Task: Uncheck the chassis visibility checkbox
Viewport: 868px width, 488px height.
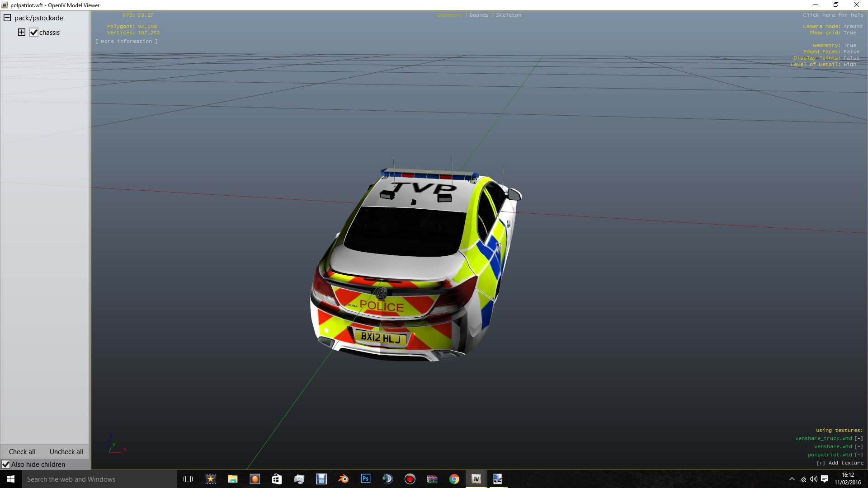Action: [x=33, y=33]
